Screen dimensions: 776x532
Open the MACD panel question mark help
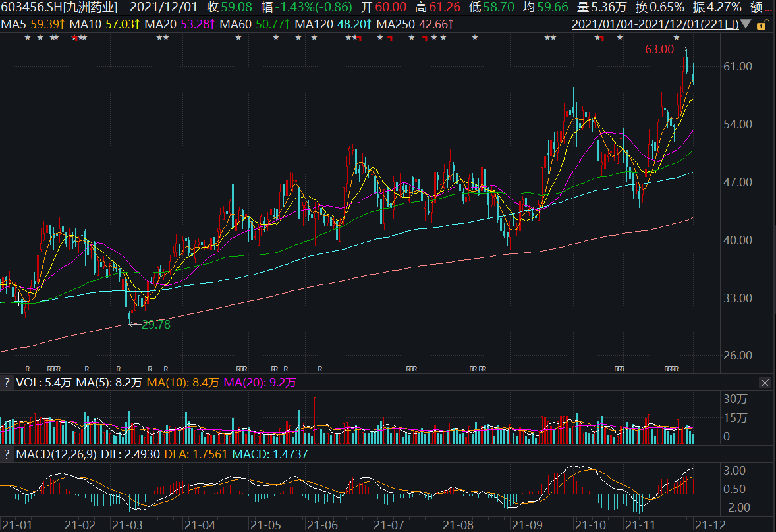pyautogui.click(x=7, y=454)
